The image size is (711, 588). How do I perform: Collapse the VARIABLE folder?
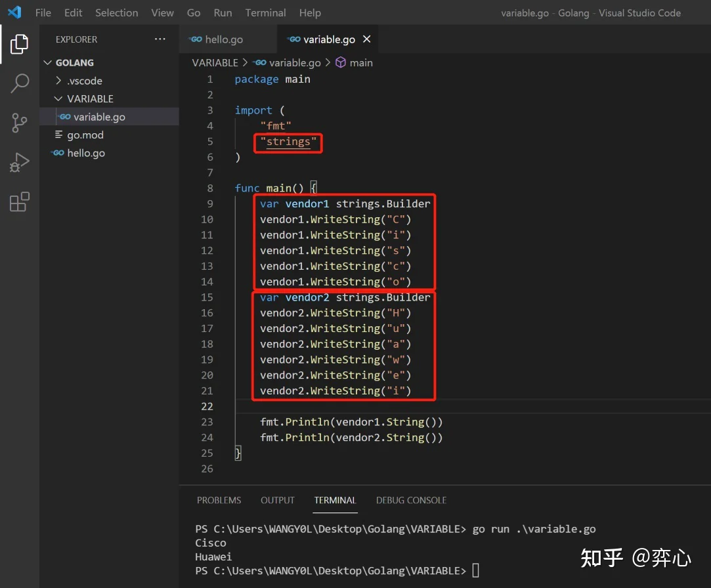point(58,98)
